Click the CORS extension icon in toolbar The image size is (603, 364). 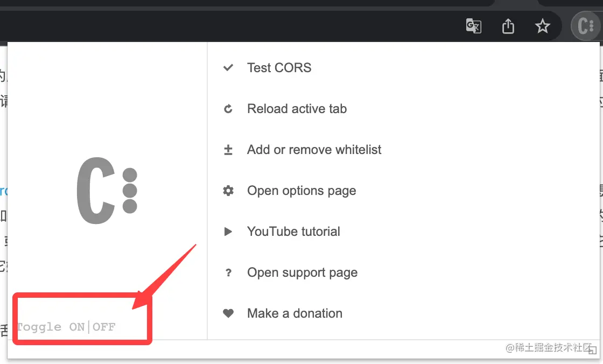(586, 26)
